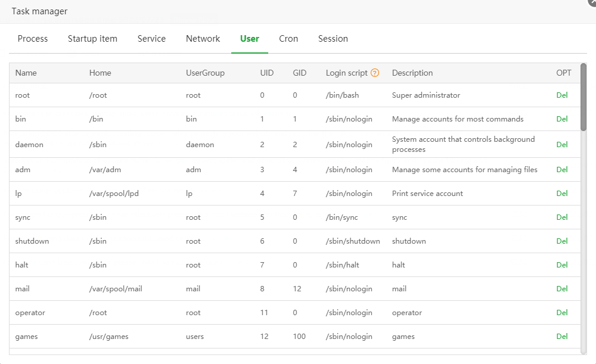Delete the bin user account

click(561, 119)
